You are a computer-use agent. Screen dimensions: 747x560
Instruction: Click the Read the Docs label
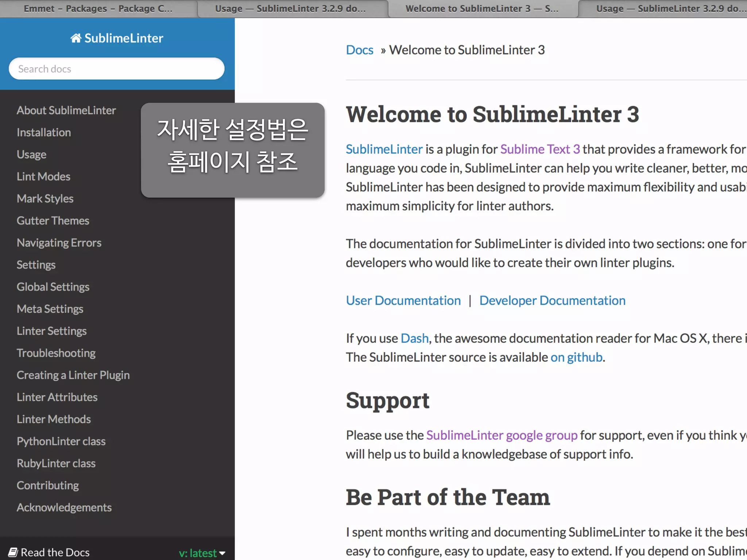(55, 552)
